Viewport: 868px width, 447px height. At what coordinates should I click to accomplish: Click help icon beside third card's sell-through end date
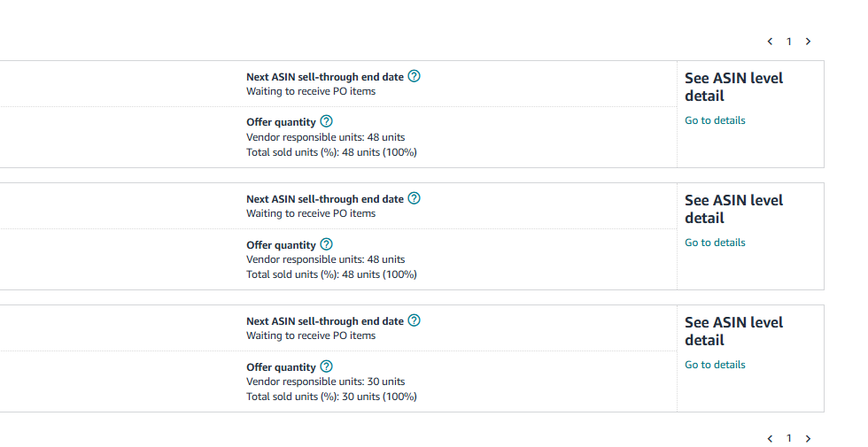[x=414, y=320]
